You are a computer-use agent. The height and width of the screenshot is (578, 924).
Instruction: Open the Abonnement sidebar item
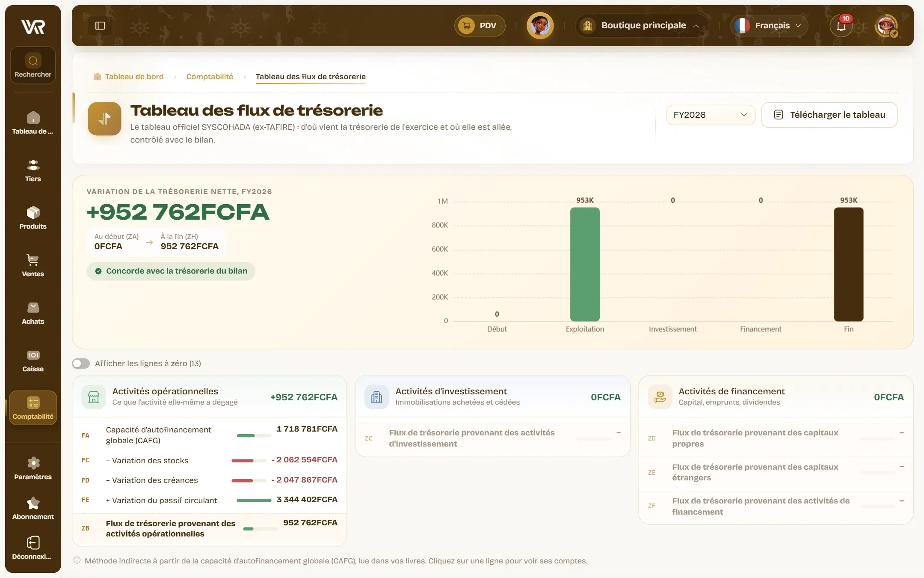pos(33,508)
